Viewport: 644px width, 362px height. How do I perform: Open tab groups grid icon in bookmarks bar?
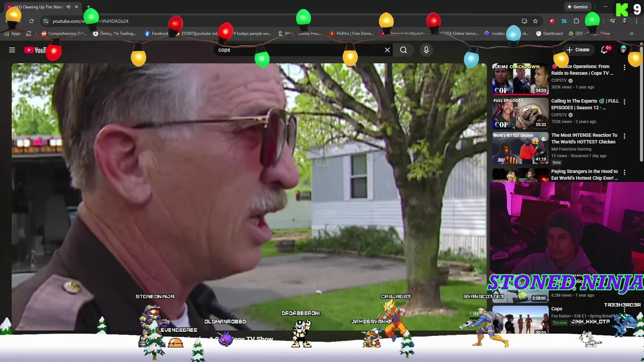(29, 34)
